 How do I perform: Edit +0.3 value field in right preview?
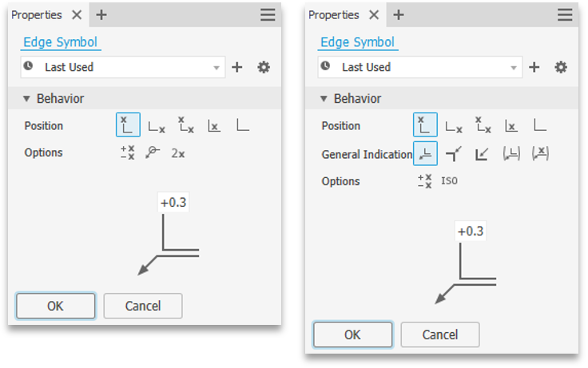[x=471, y=231]
